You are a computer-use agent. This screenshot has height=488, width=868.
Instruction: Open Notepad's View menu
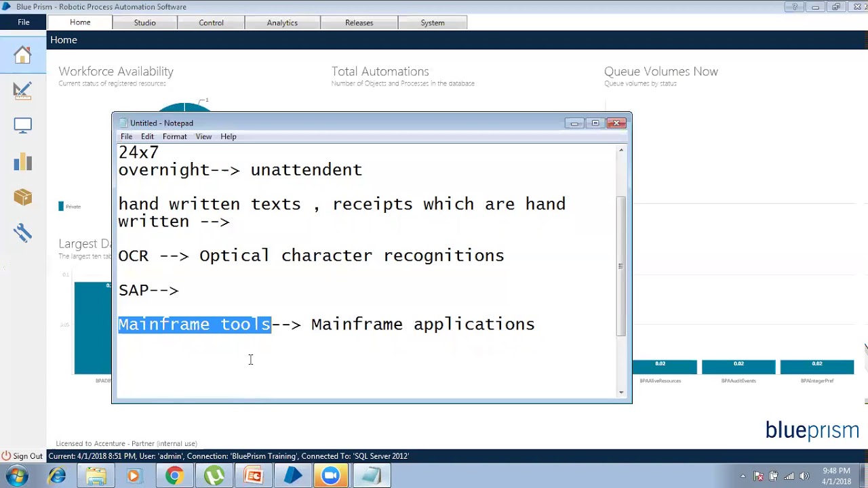(x=203, y=137)
